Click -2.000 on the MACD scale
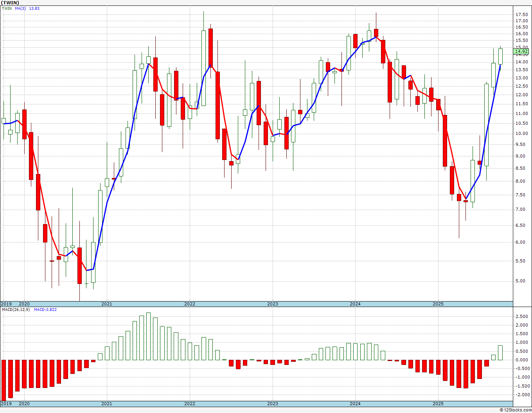This screenshot has width=532, height=413. tap(522, 395)
